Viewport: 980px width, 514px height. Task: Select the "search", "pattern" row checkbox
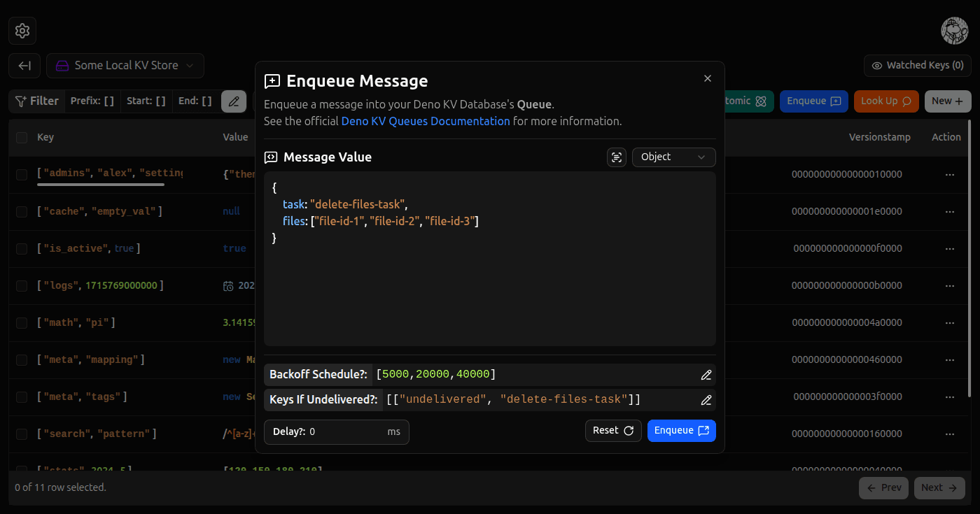coord(22,434)
